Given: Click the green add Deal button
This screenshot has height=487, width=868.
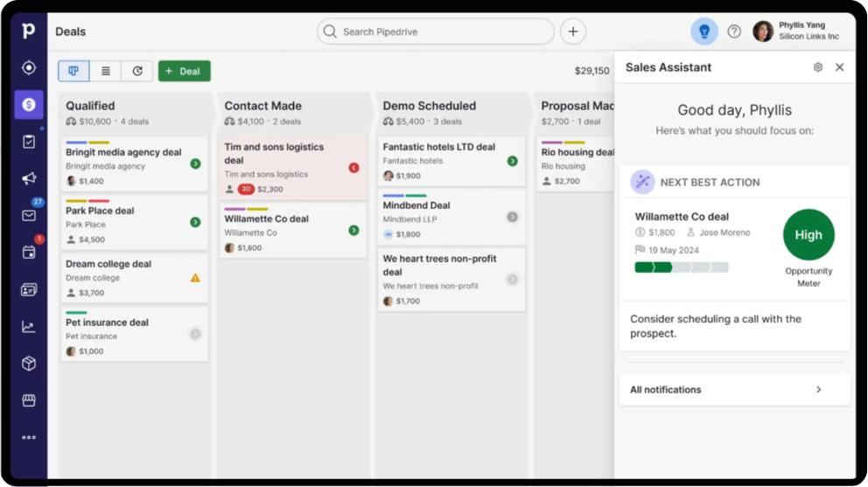Looking at the screenshot, I should coord(184,71).
